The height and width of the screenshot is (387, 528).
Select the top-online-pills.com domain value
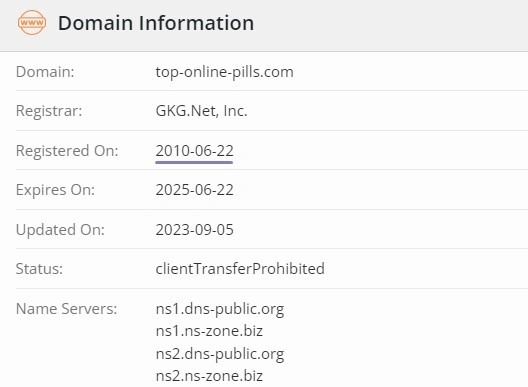(224, 72)
